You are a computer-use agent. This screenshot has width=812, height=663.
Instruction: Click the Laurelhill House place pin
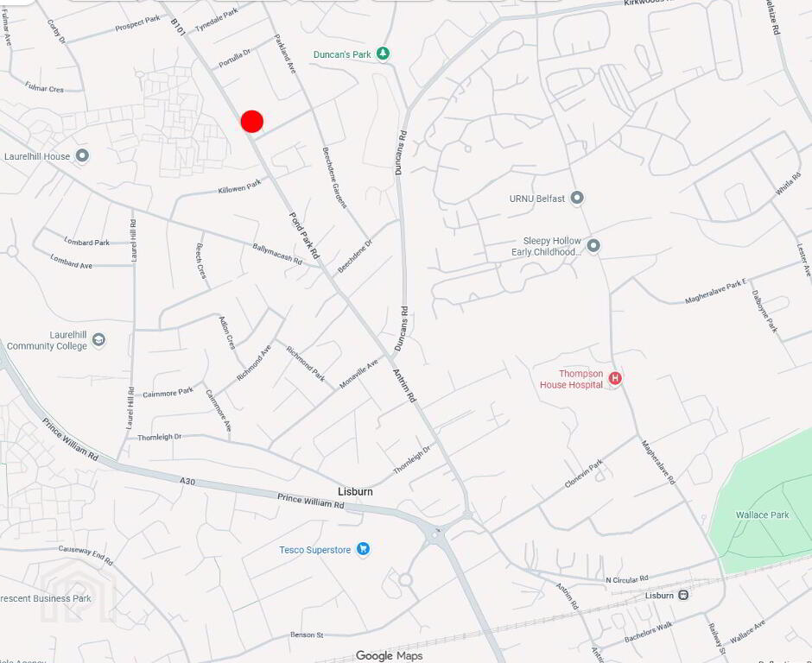[82, 155]
